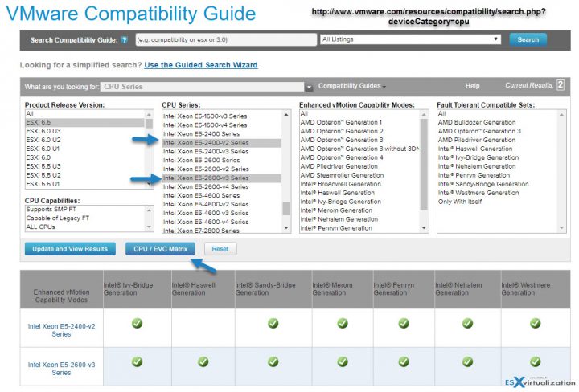
Task: Click the green checkmark for E5-2600-v3 under Merom
Action: coord(343,361)
